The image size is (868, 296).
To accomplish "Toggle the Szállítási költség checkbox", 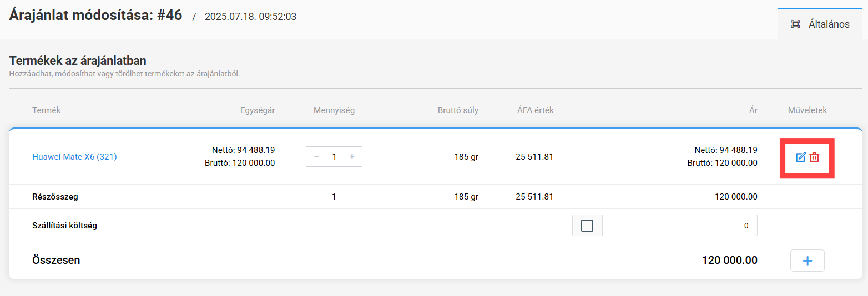I will click(x=587, y=226).
